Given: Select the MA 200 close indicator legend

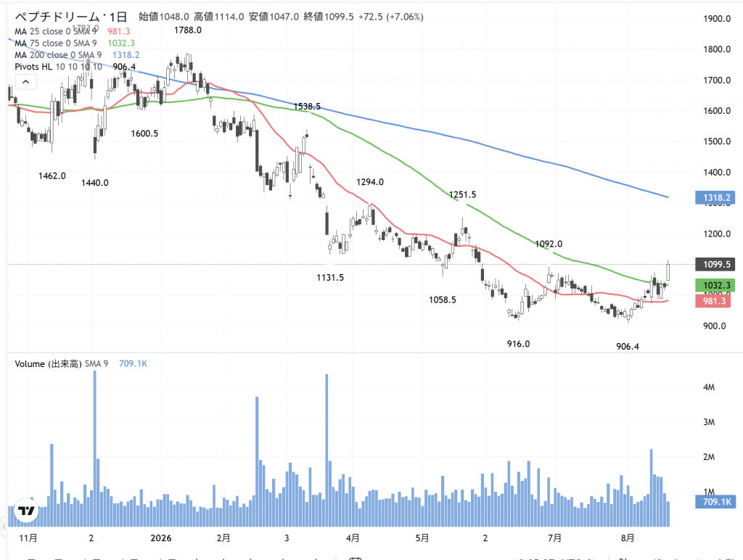Looking at the screenshot, I should [58, 55].
